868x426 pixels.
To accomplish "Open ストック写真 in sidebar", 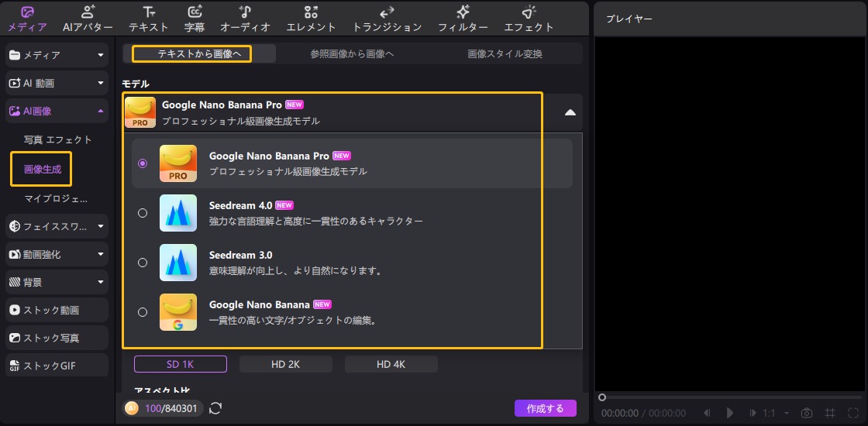I will tap(57, 338).
